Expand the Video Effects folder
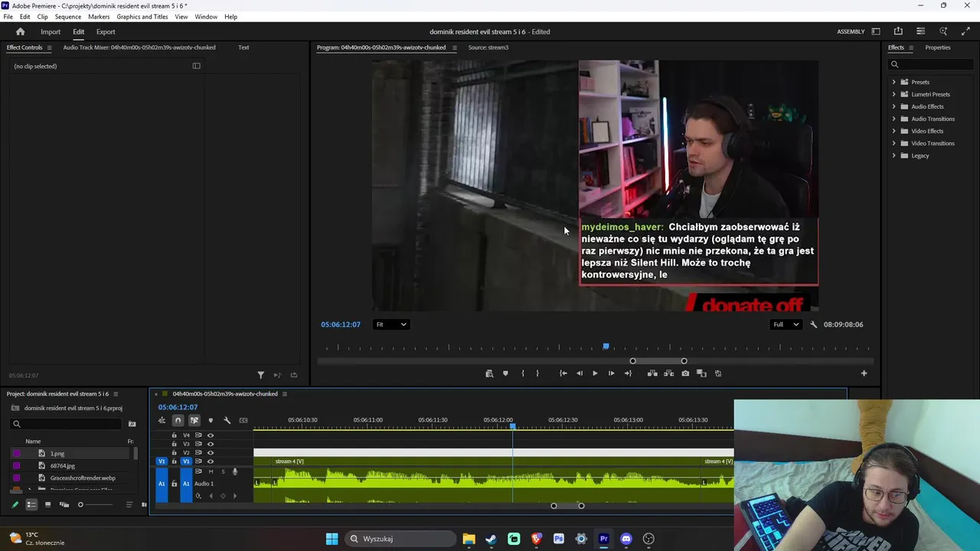 click(x=893, y=131)
